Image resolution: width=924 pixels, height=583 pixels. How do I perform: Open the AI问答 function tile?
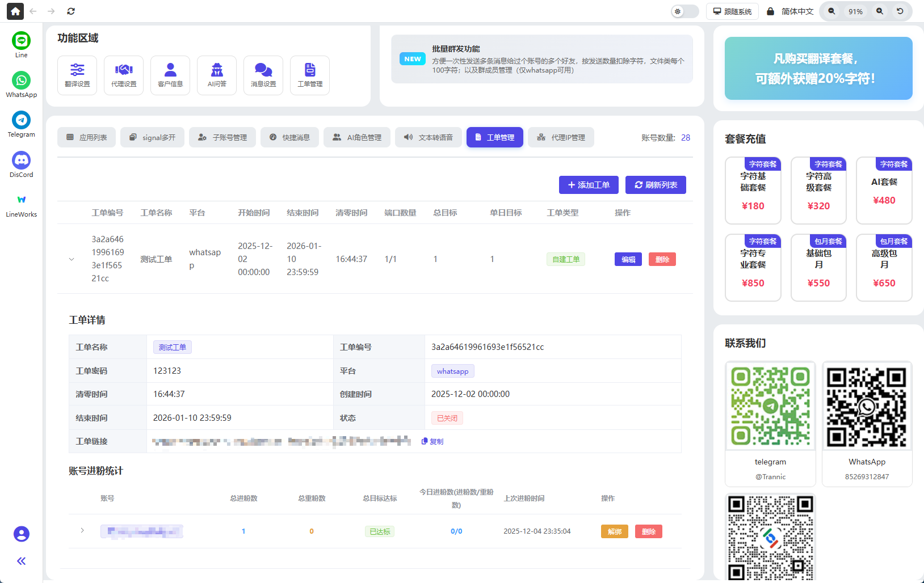217,75
